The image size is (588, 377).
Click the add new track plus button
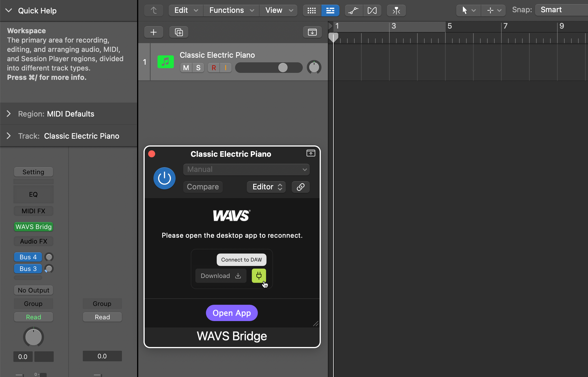click(x=153, y=32)
